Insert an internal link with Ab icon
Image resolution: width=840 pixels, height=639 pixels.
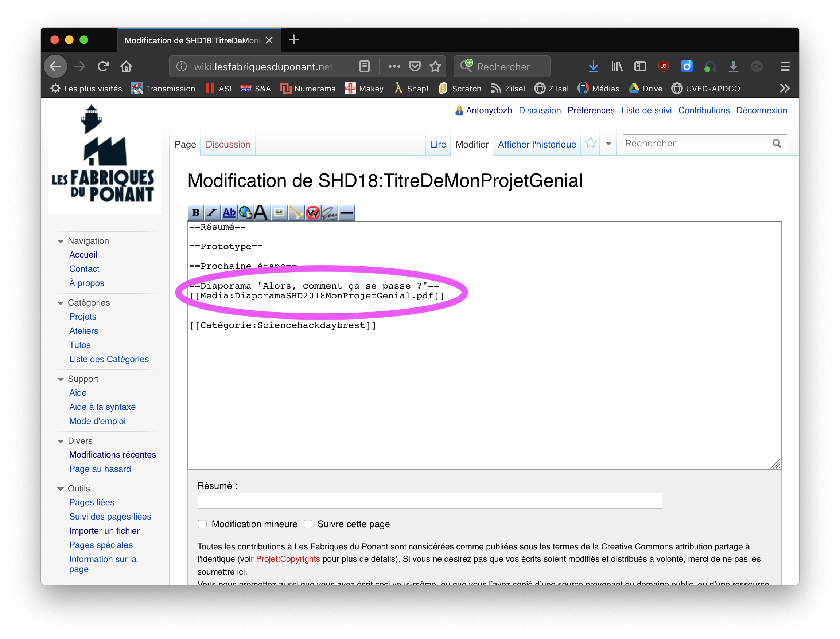[x=229, y=213]
